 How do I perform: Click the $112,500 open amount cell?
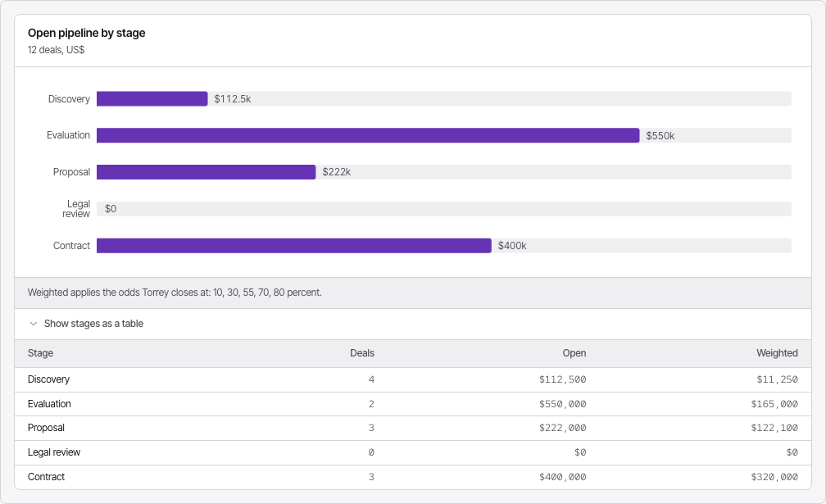pos(563,379)
